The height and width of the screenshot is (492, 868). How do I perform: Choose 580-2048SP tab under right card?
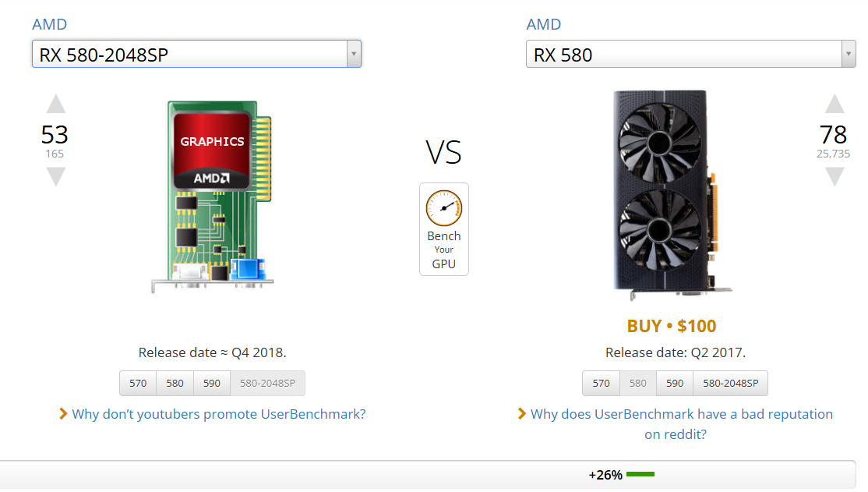tap(730, 384)
